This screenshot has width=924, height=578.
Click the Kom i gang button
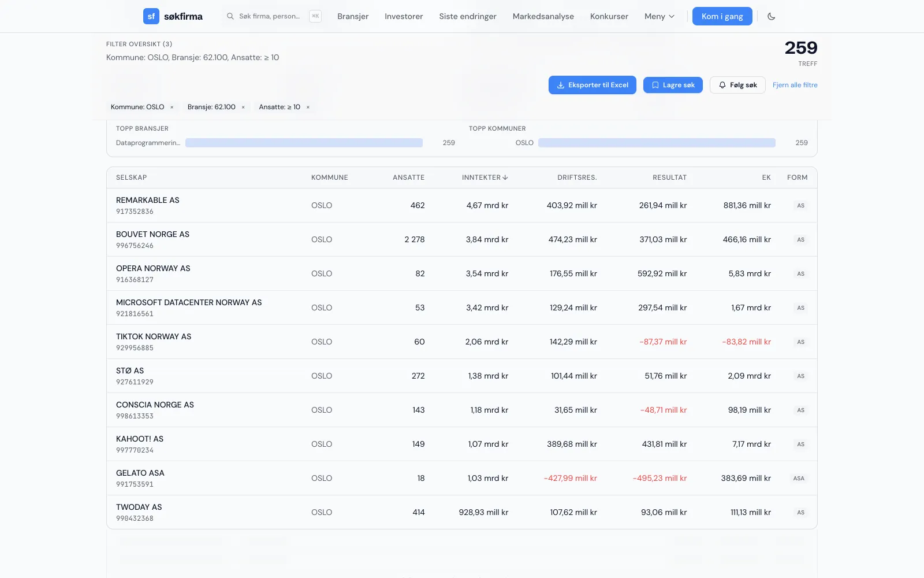tap(722, 16)
